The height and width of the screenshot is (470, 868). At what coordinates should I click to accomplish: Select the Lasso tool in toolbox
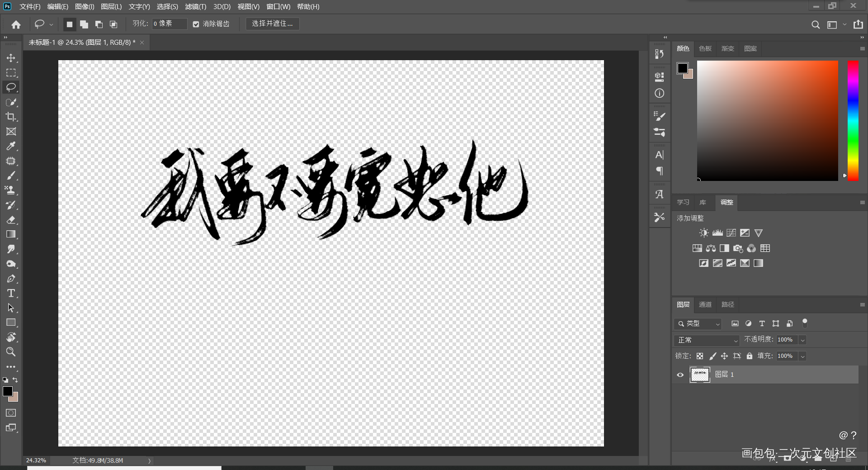(x=11, y=87)
